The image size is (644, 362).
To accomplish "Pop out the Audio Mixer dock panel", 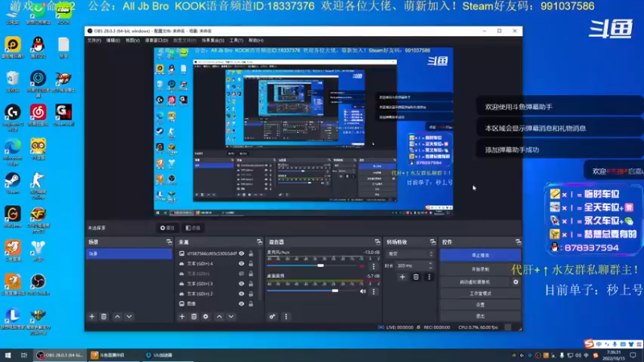I will [377, 242].
